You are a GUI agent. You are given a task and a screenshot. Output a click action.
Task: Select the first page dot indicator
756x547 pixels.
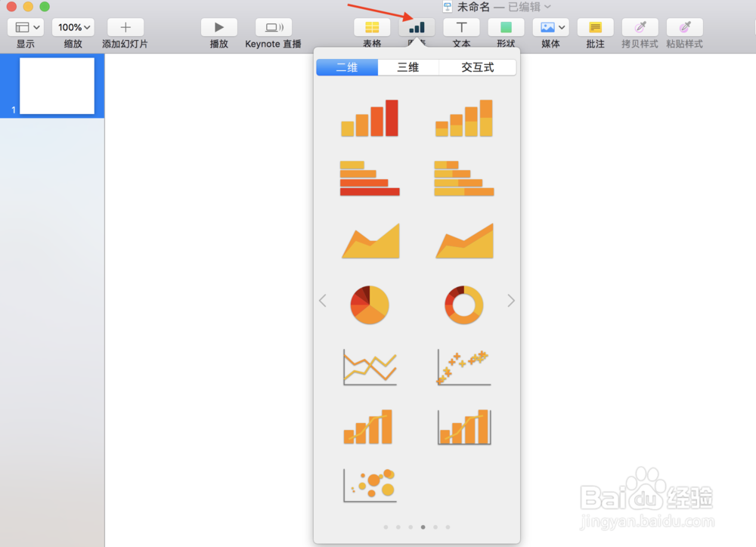[x=386, y=527]
